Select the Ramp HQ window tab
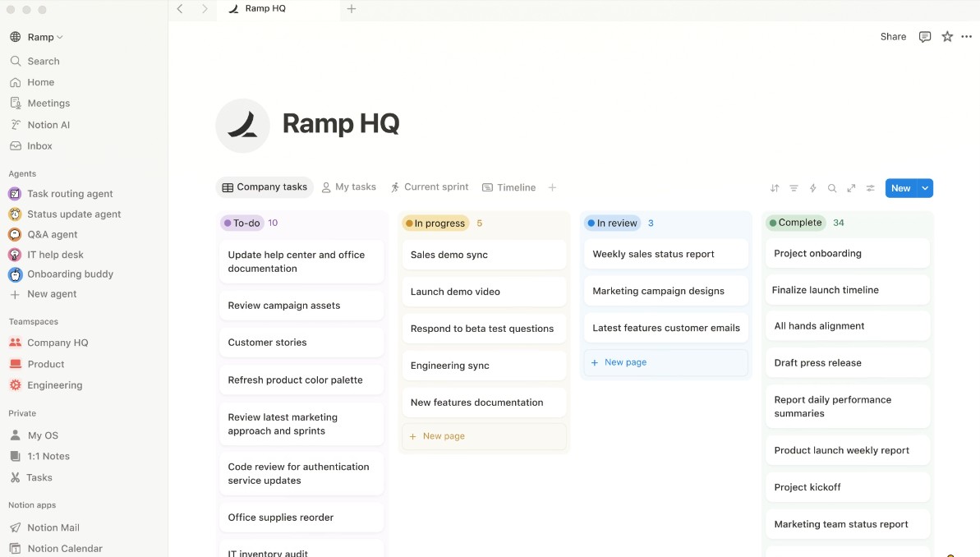Screen dimensions: 980x557 click(x=278, y=9)
